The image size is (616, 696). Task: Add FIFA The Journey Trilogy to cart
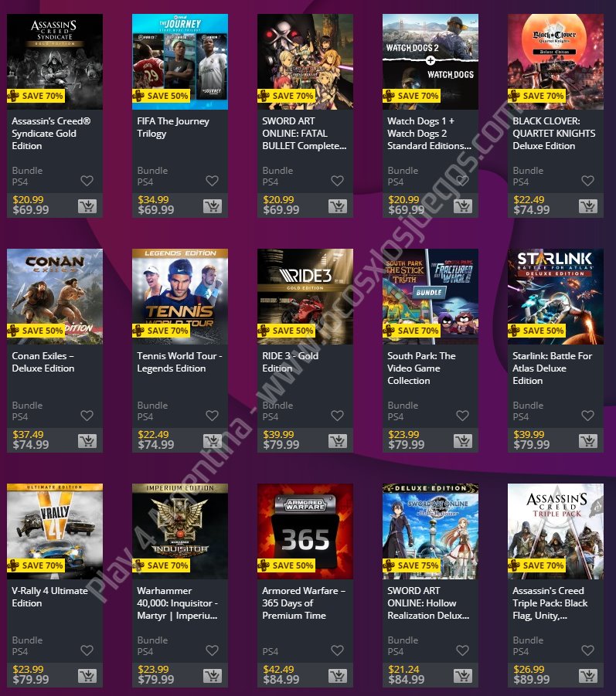coord(213,206)
